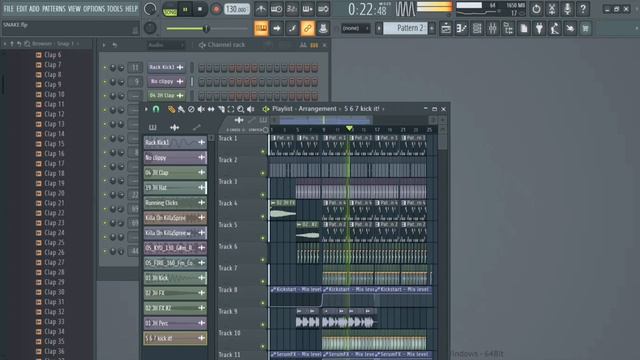Screen dimensions: 640x360
Task: Click the multilink controllers stamp icon
Action: (323, 29)
